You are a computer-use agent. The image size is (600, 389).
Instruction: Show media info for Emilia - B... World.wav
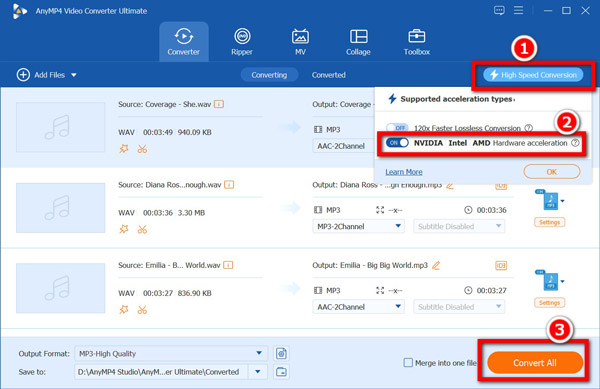click(x=228, y=265)
